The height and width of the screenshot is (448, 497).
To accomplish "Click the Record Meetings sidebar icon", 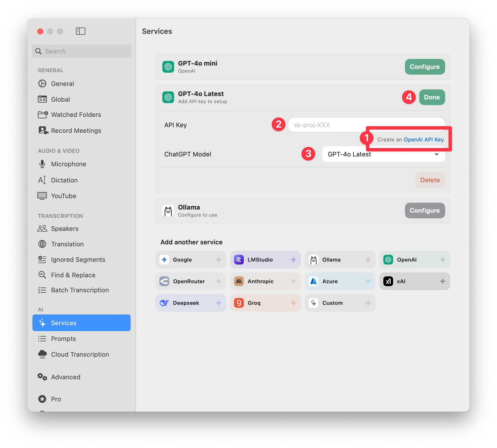I will (x=43, y=130).
